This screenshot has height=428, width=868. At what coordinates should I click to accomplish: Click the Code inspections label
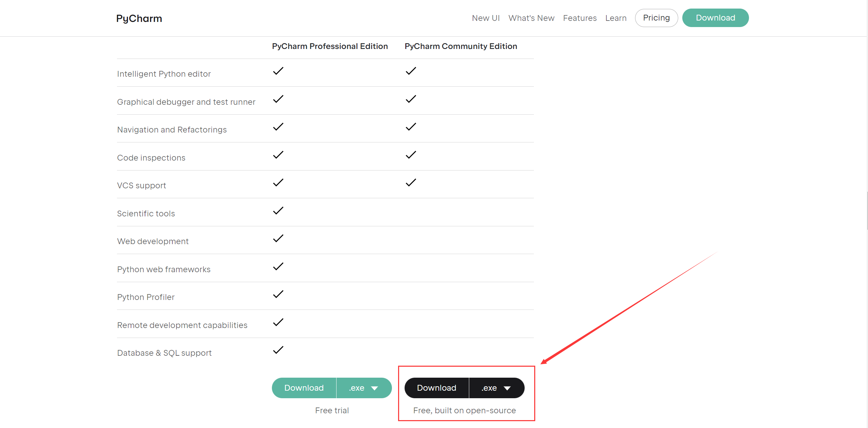click(151, 158)
